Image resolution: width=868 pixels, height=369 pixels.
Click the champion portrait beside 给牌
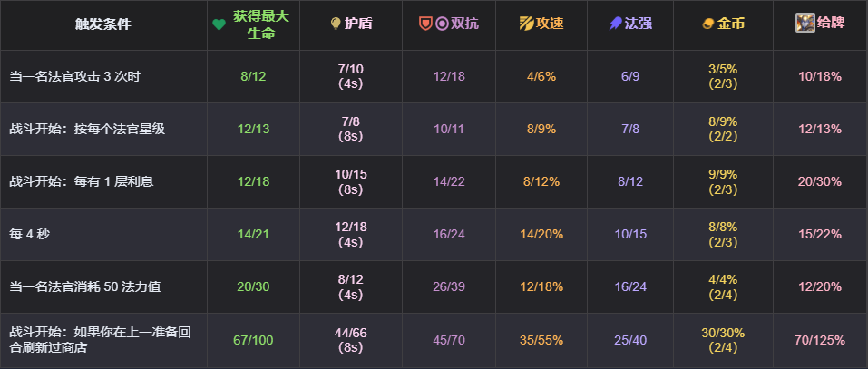[x=805, y=23]
